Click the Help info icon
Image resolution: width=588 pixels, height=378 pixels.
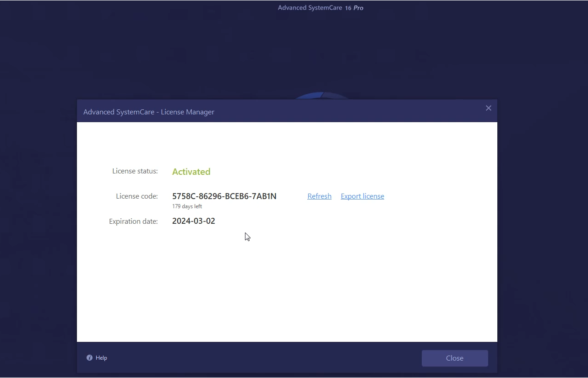[89, 358]
